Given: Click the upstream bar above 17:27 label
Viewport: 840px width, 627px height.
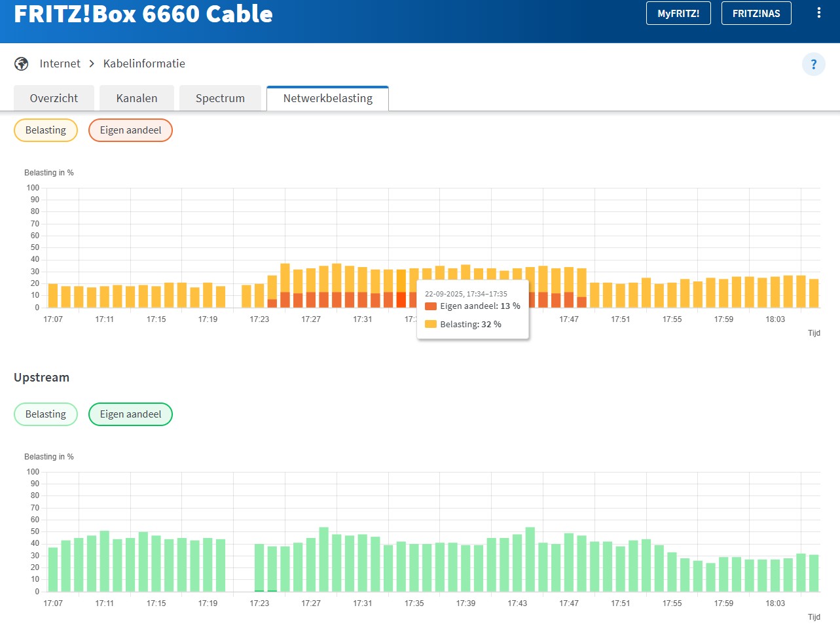Looking at the screenshot, I should pyautogui.click(x=311, y=565).
